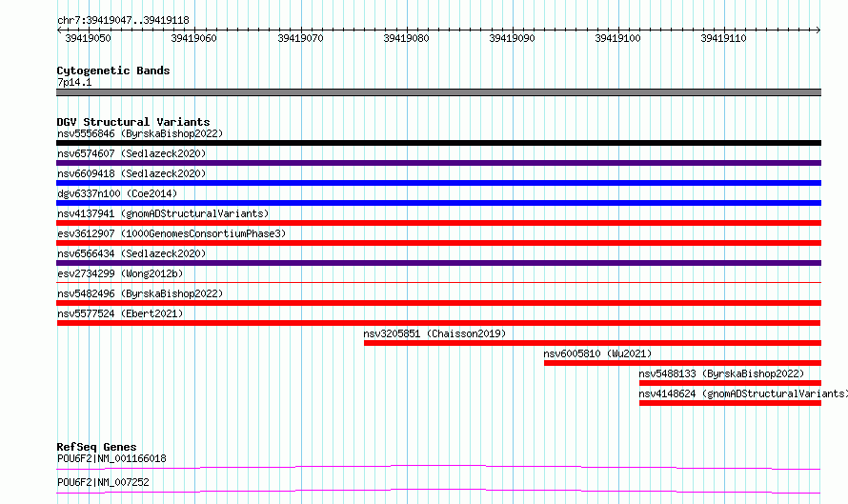The width and height of the screenshot is (848, 504).
Task: Open nsv6609418 (Sedlazeck2020) label
Action: click(131, 173)
